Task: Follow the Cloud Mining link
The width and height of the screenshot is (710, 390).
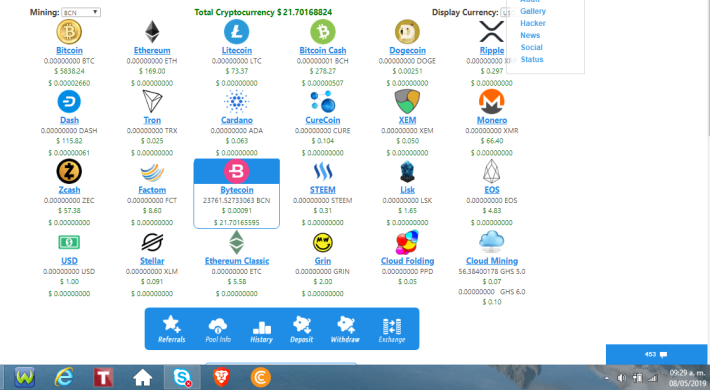Action: pos(492,261)
